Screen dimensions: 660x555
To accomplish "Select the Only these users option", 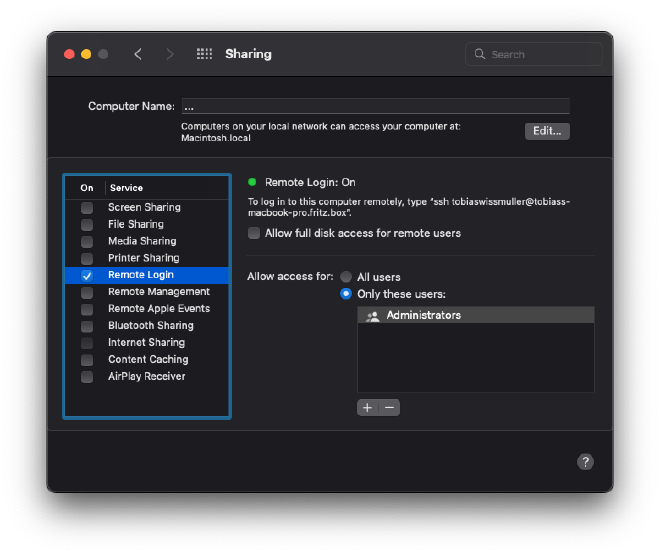I will pyautogui.click(x=346, y=294).
